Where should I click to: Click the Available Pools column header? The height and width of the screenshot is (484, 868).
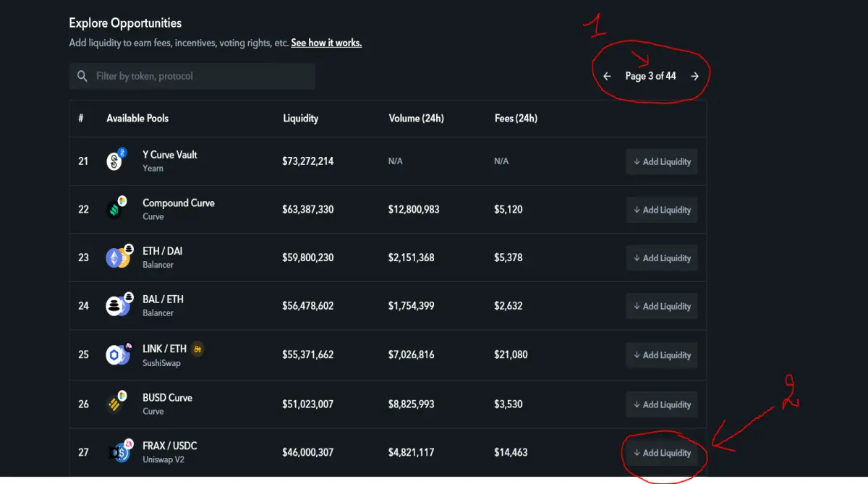(137, 118)
